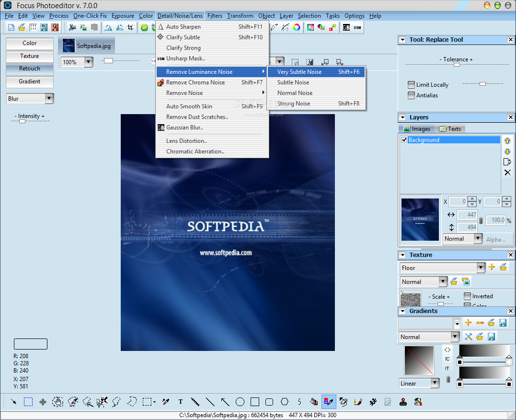Click the color wheel toolbar icon
Viewport: 516px width, 420px height.
tap(297, 27)
